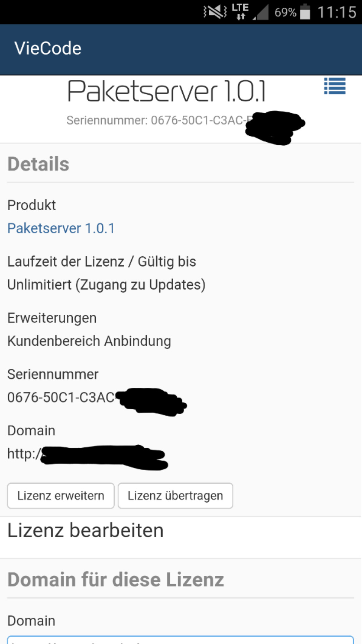Viewport: 362px width, 644px height.
Task: Tap the Paketserver 1.0.1 page heading
Action: [167, 91]
